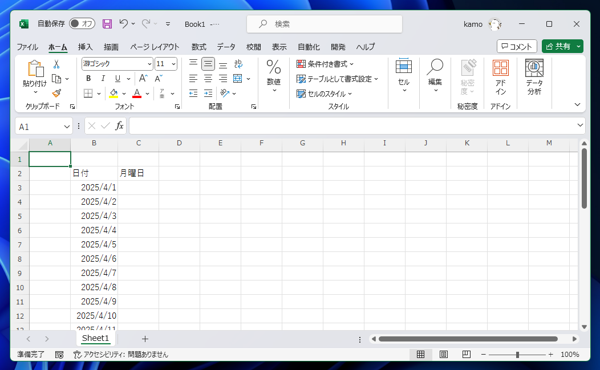The image size is (600, 370).
Task: Open the File (ファイル) tab
Action: (x=27, y=47)
